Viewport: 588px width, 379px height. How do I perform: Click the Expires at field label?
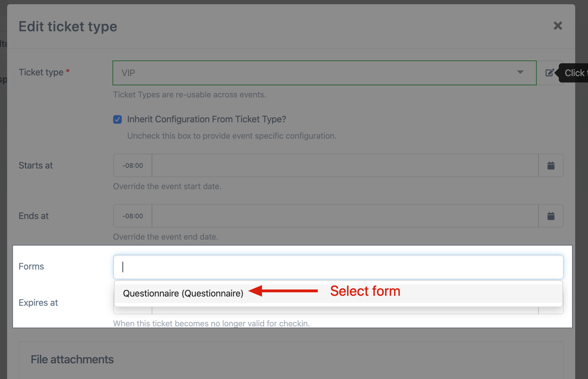click(38, 303)
